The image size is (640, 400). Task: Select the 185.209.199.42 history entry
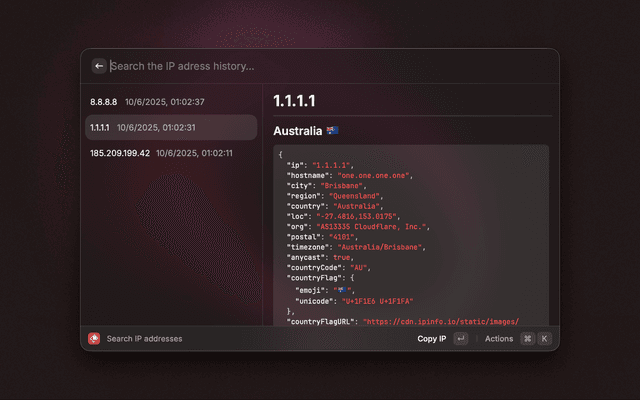click(x=119, y=153)
